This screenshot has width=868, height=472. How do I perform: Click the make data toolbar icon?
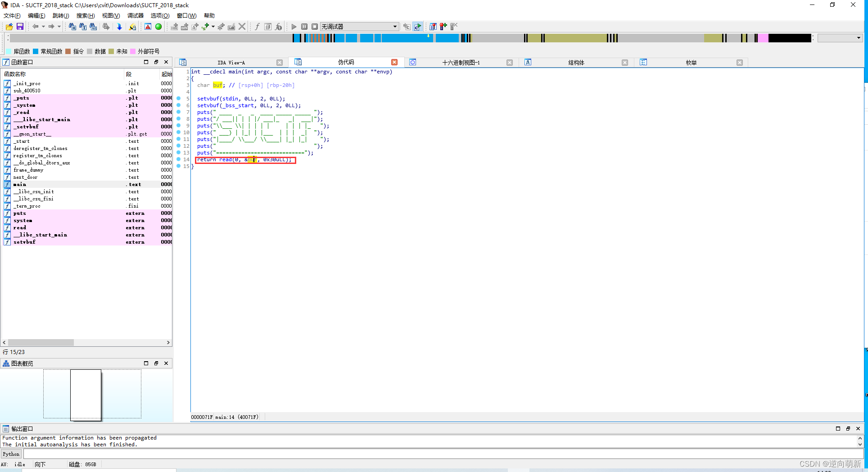185,27
